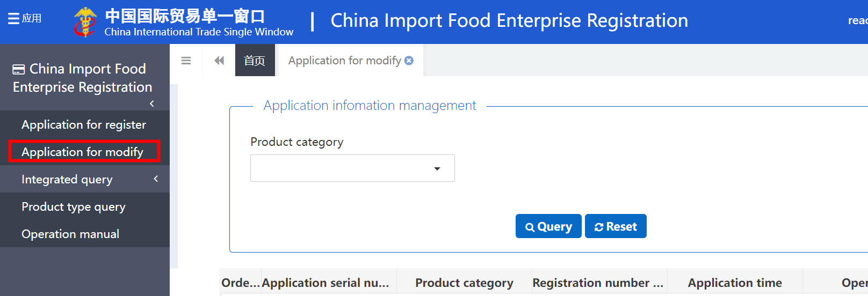868x296 pixels.
Task: Select Application for modify in sidebar
Action: point(84,152)
